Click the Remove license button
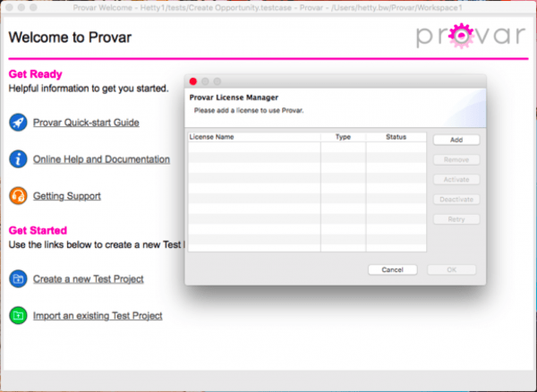 [x=456, y=159]
